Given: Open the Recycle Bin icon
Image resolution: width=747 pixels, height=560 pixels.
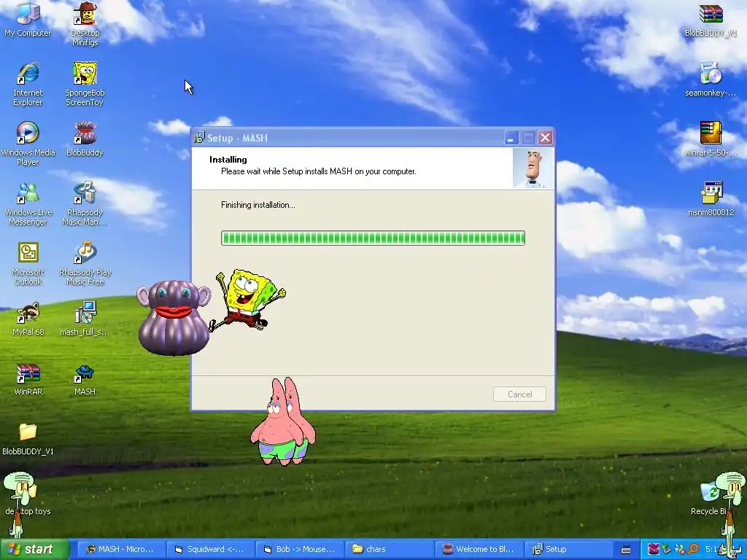Looking at the screenshot, I should 711,498.
